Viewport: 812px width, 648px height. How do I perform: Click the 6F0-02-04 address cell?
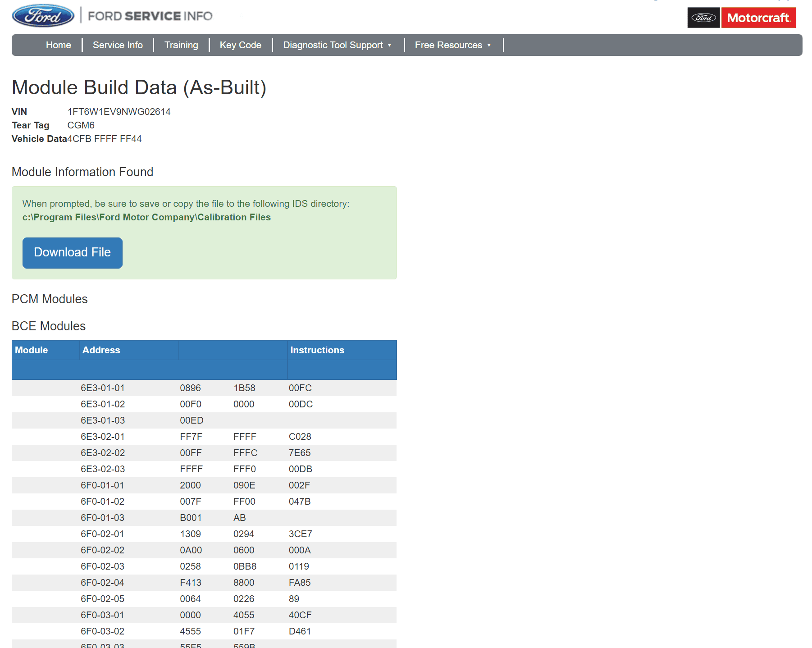pyautogui.click(x=103, y=583)
